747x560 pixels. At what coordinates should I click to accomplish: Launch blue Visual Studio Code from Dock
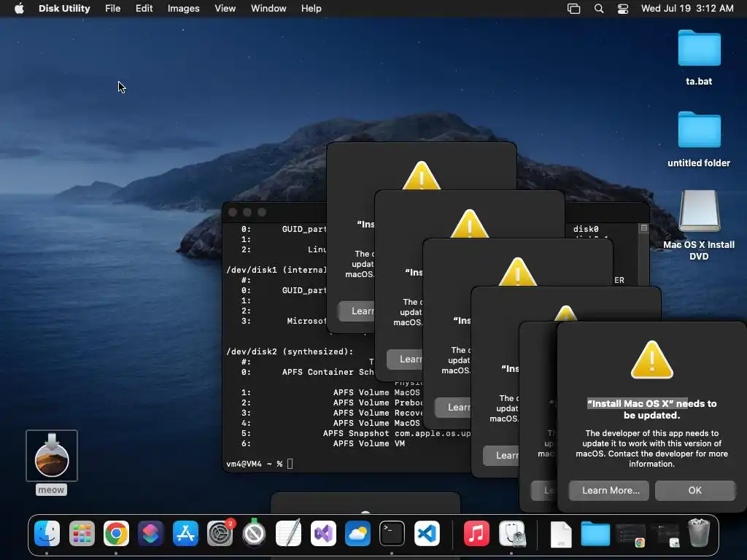427,533
